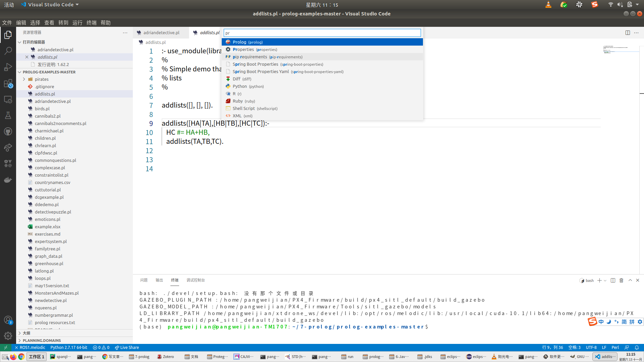Click Python 2.7.17 64-bit in status bar
644x362 pixels.
pos(69,347)
